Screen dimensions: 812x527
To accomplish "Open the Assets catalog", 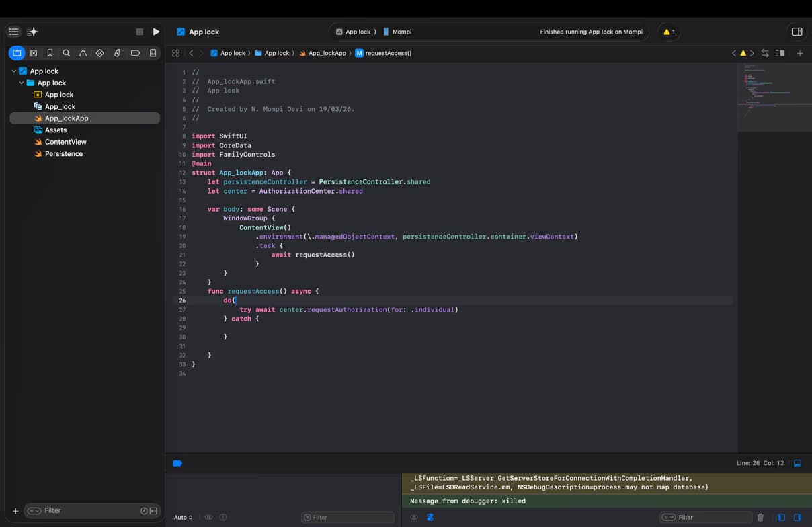I will [x=56, y=130].
